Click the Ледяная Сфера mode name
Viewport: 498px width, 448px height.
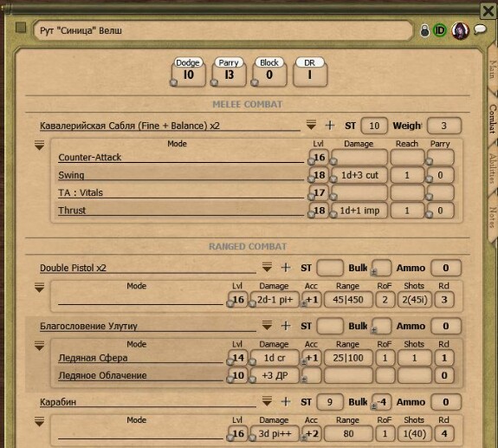[x=93, y=358]
